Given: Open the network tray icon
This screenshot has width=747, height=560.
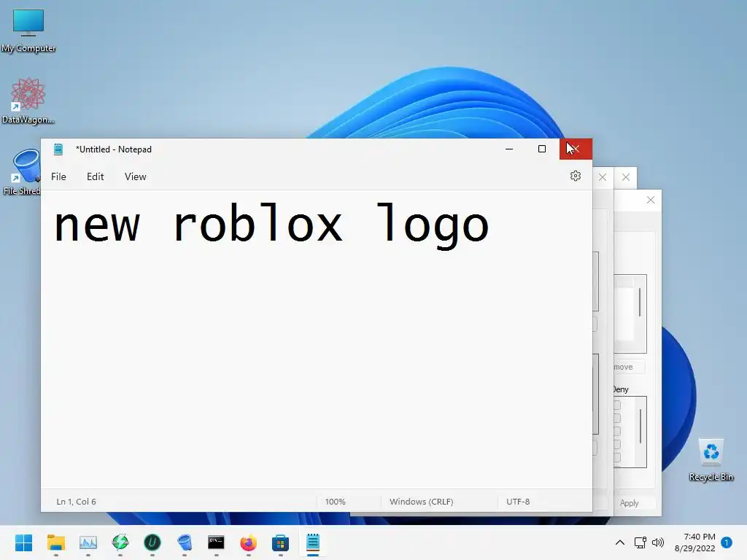Looking at the screenshot, I should click(640, 542).
